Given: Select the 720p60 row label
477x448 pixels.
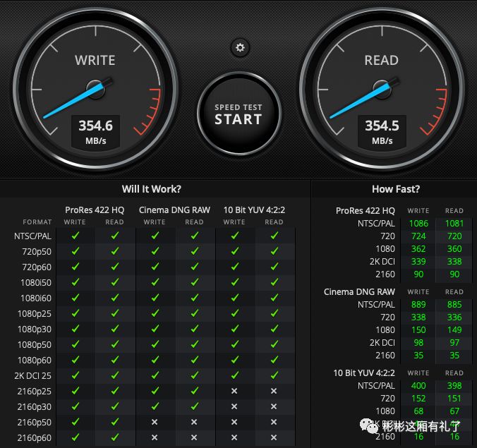Looking at the screenshot, I should tap(37, 267).
